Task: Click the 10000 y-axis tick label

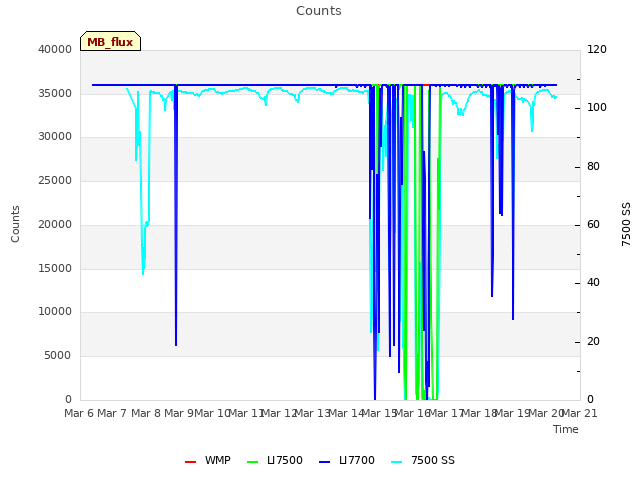Action: [55, 311]
